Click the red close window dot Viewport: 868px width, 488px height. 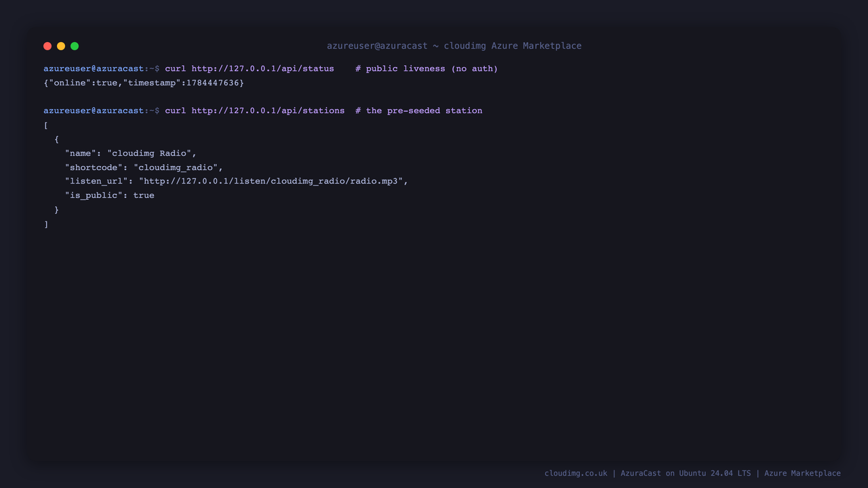pyautogui.click(x=47, y=46)
